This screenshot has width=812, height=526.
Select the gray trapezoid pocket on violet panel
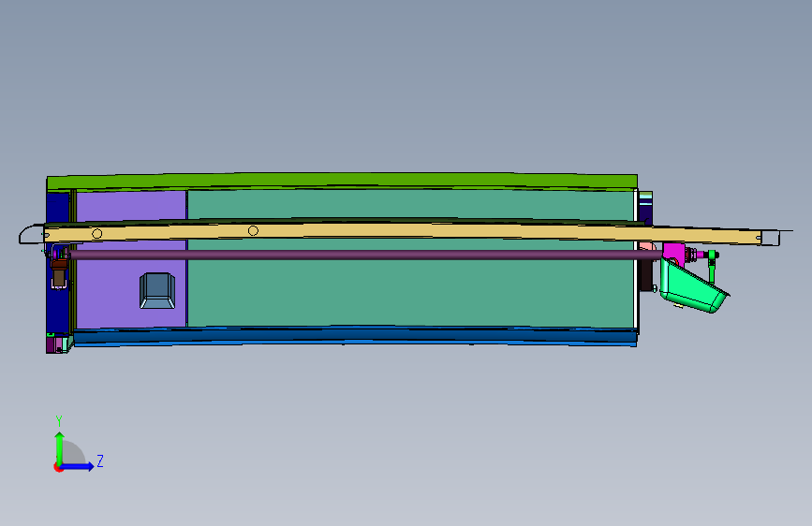point(157,290)
